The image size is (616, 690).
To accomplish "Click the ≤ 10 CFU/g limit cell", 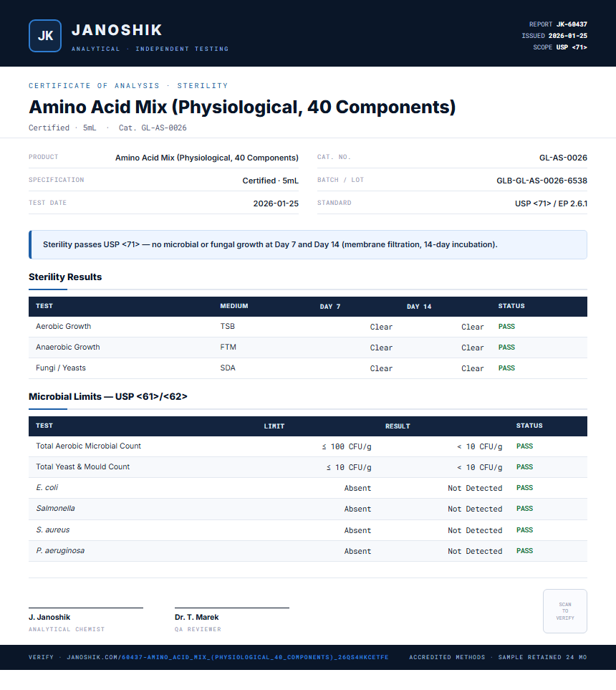I will coord(349,467).
